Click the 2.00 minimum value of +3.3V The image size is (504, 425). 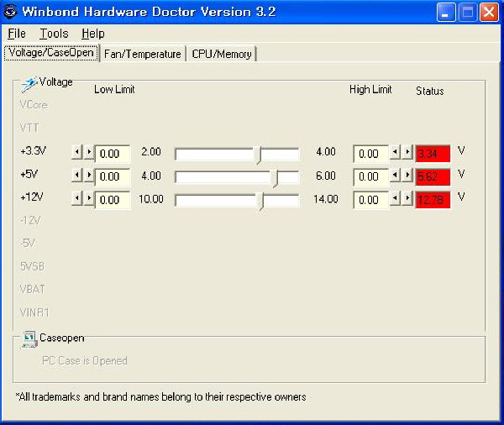151,152
